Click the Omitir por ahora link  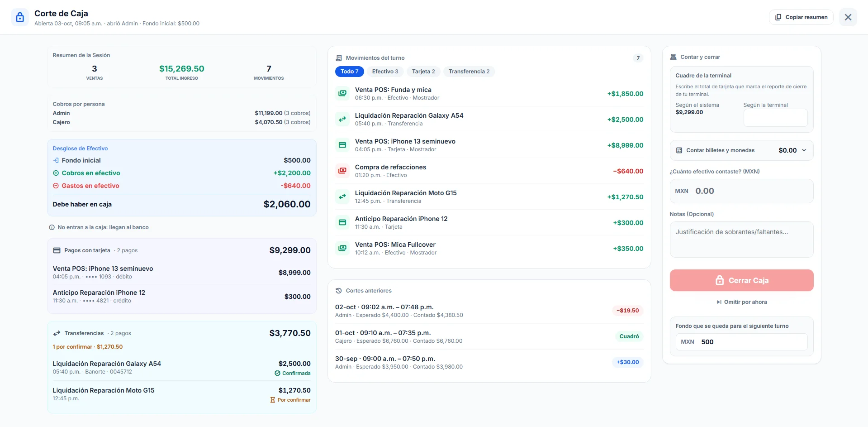(x=741, y=302)
